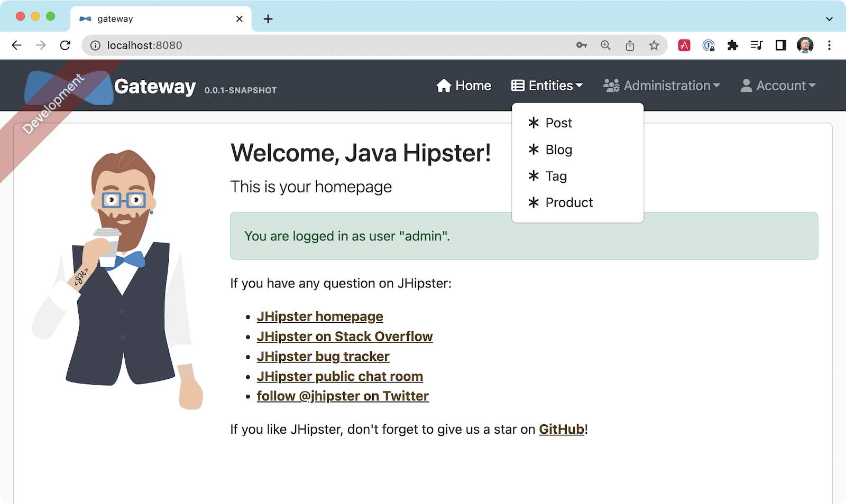Follow the JHipster on Stack Overflow link
The height and width of the screenshot is (504, 846).
click(345, 337)
